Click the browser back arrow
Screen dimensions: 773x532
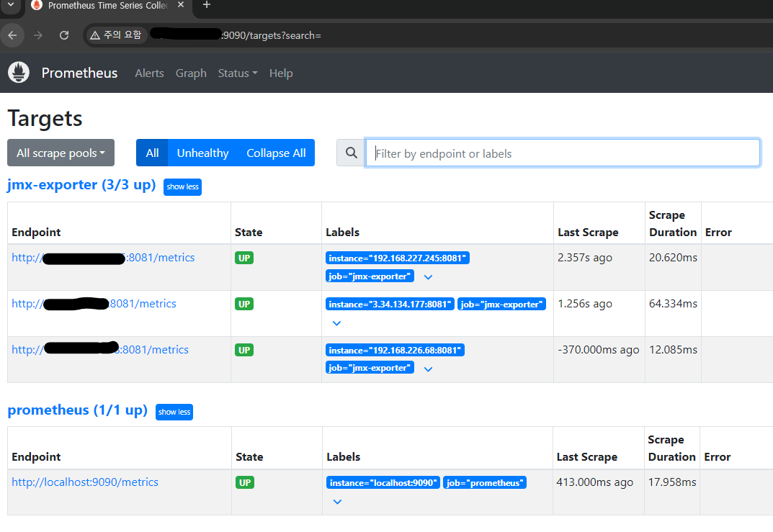[x=12, y=35]
